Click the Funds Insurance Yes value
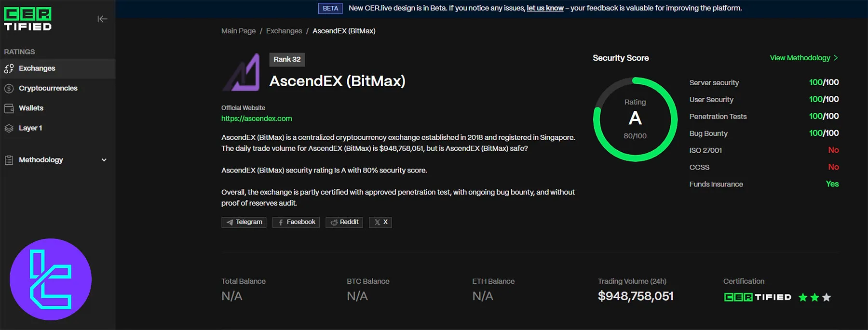 [832, 184]
